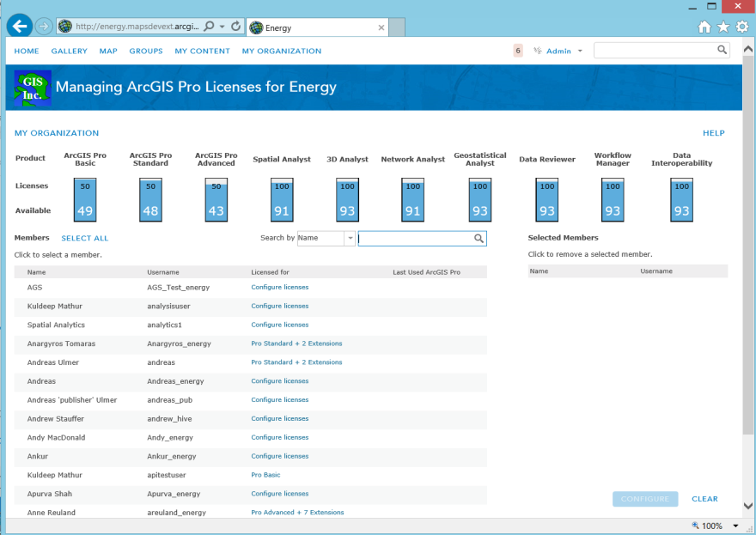Click the address bar search magnifier icon
Viewport: 756px width, 535px height.
[209, 26]
